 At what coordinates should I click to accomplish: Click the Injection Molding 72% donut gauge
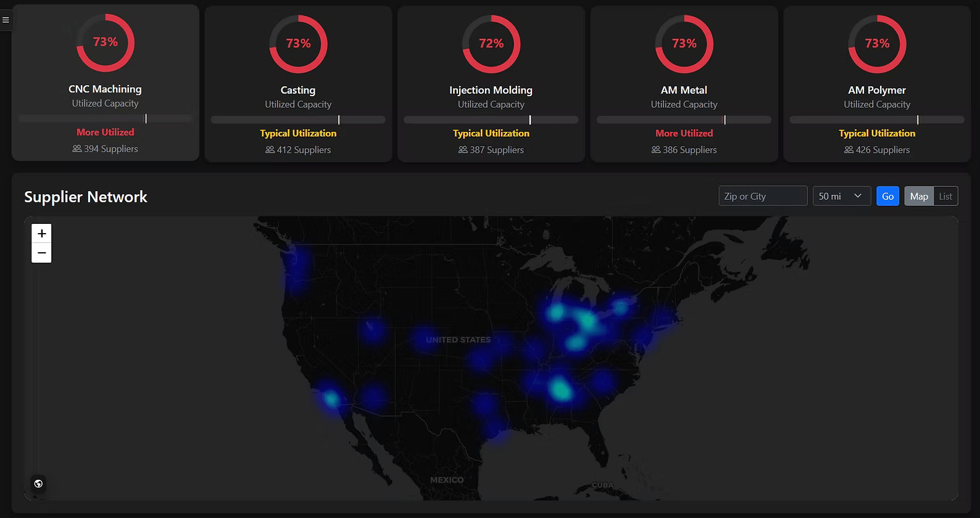coord(491,44)
